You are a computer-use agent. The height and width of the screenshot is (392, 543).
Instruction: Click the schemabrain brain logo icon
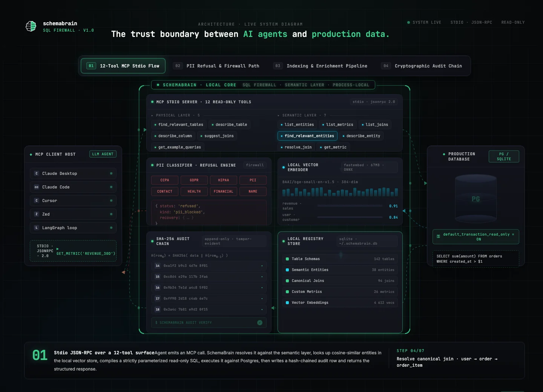point(31,26)
